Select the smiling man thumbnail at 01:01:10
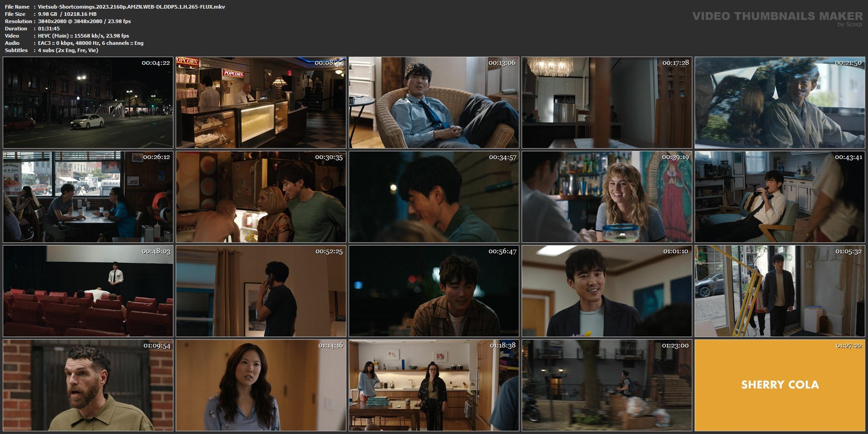 [607, 291]
